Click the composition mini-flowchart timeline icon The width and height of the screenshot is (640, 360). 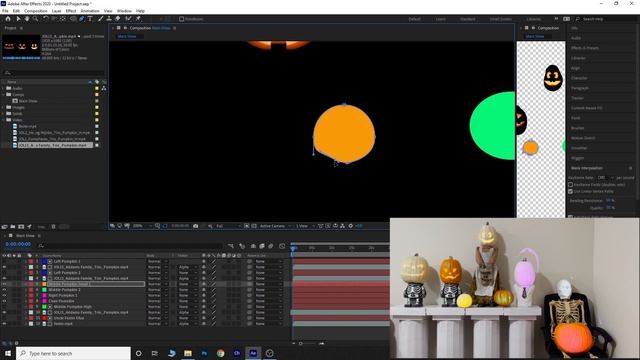coord(231,246)
